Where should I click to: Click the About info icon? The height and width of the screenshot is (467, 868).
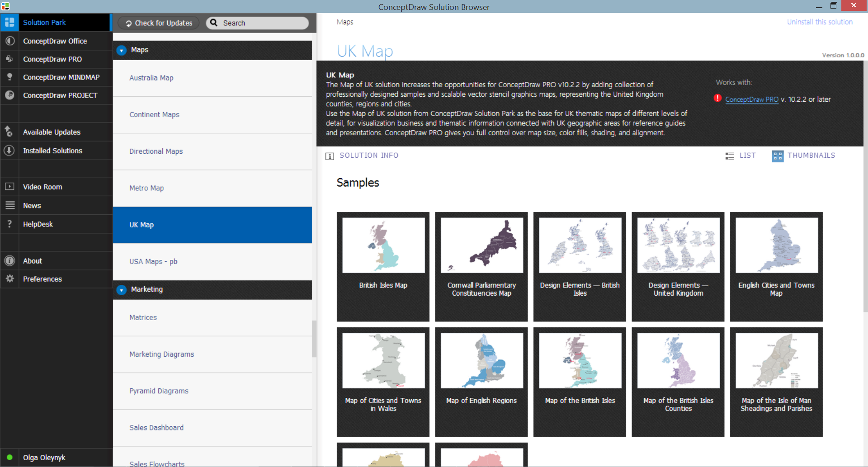(x=9, y=260)
